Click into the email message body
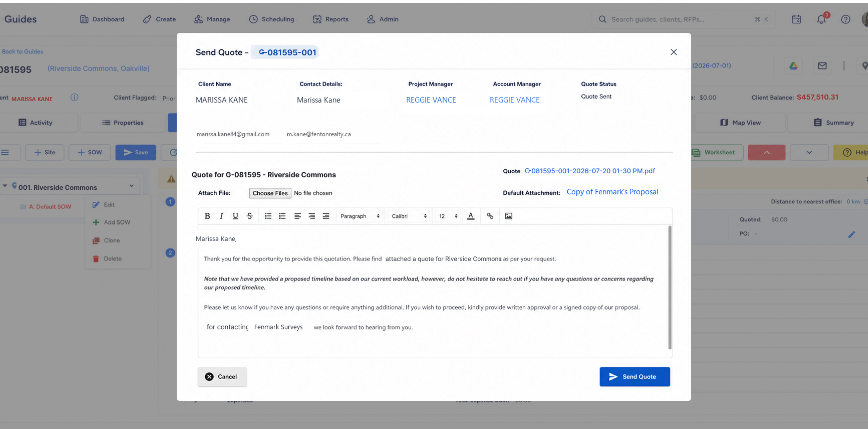This screenshot has width=868, height=429. pos(433,291)
